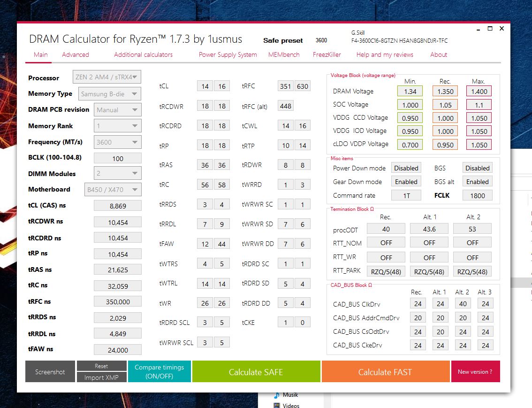This screenshot has height=408, width=532.
Task: Click the New version ? button
Action: click(x=475, y=372)
